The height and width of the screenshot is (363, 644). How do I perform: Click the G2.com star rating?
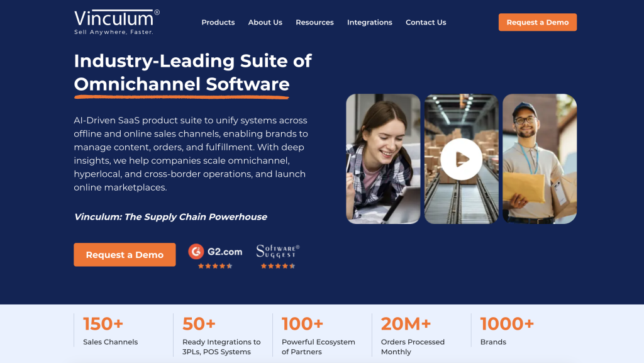click(x=215, y=266)
